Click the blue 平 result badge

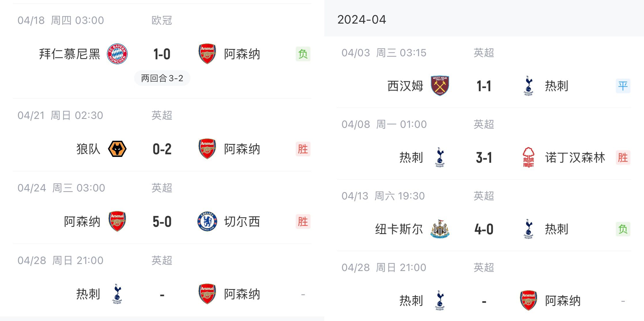pos(623,86)
